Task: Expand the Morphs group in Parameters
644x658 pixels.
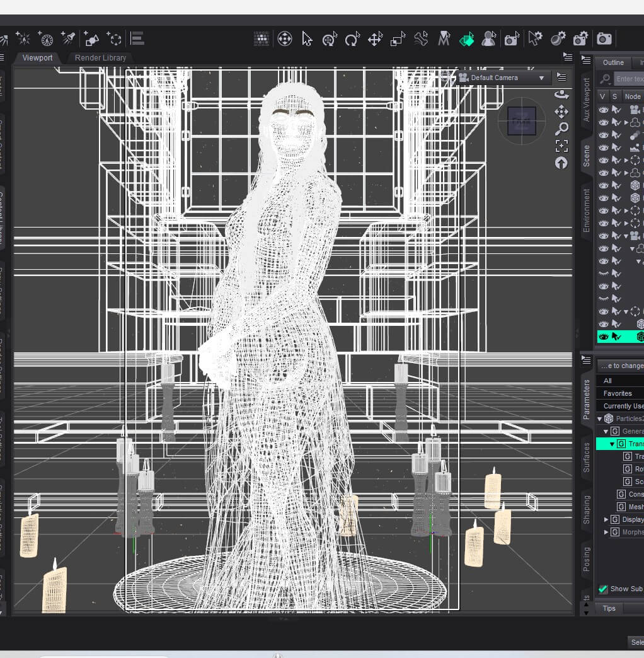Action: click(606, 532)
